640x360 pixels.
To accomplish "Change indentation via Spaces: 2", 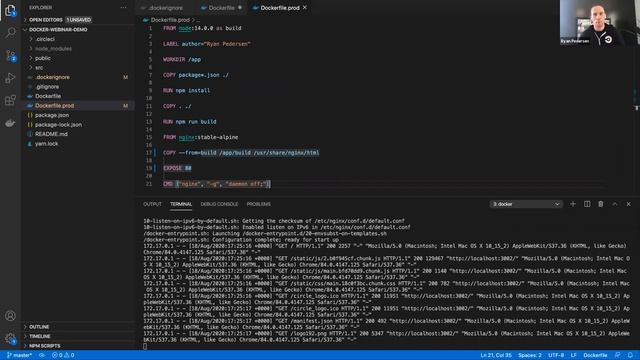I will pos(530,355).
